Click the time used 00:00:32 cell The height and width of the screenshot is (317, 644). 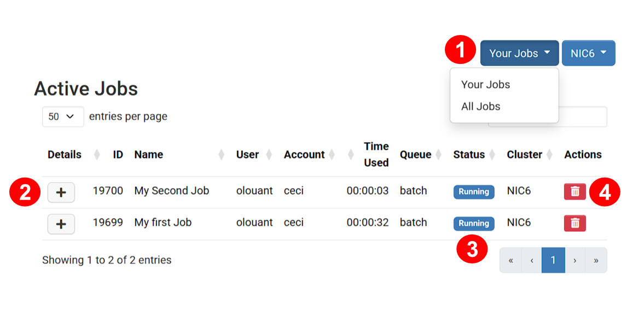[x=367, y=222]
